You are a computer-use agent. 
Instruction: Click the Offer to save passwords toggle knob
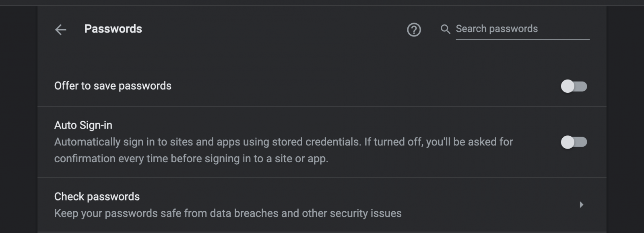568,86
